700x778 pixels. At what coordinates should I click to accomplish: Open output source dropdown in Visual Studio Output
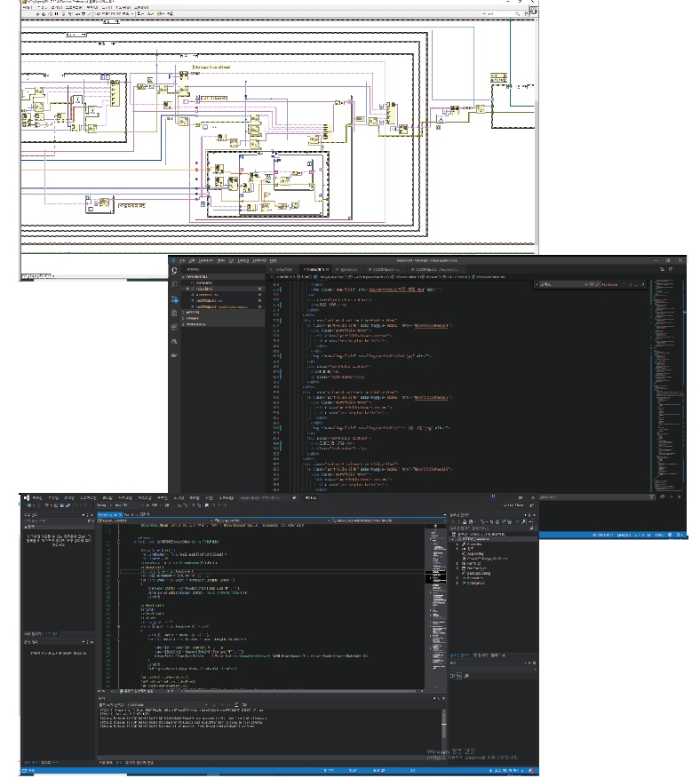[167, 704]
